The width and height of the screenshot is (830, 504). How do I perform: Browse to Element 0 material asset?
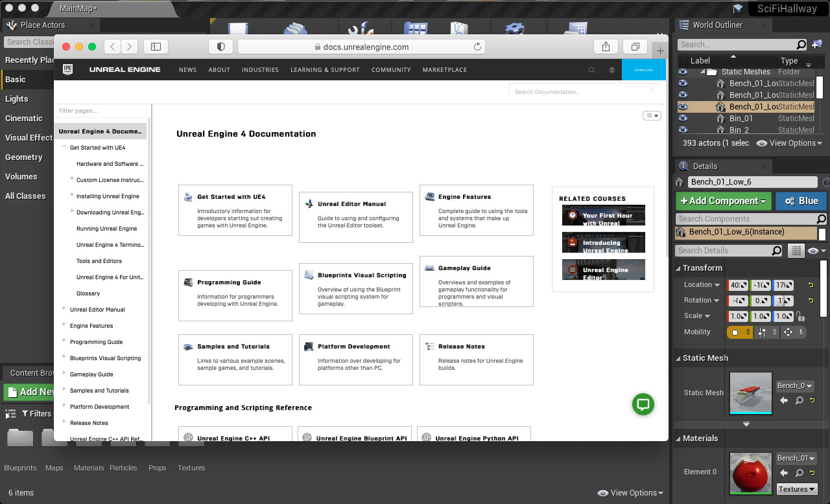pyautogui.click(x=800, y=473)
